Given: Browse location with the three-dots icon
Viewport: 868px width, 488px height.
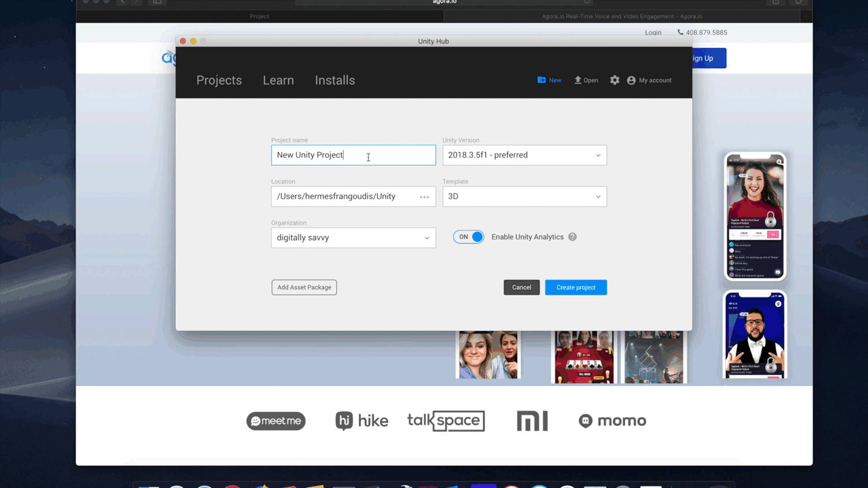Looking at the screenshot, I should (x=424, y=197).
